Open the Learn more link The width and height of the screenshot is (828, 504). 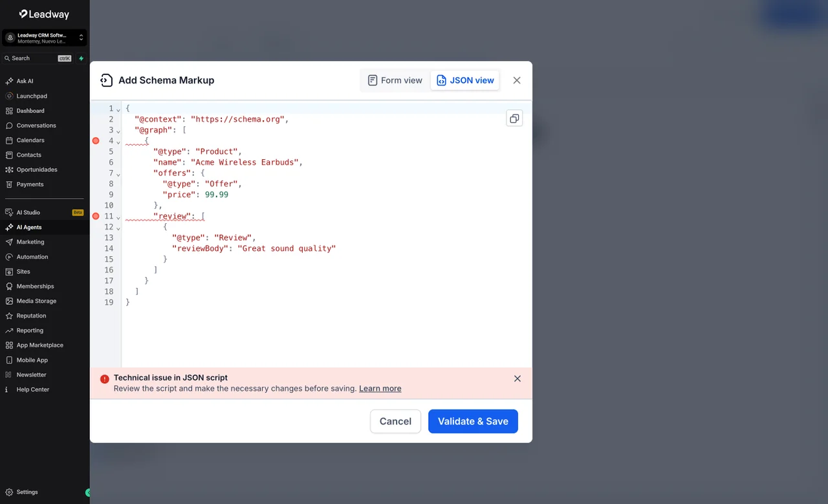click(380, 389)
